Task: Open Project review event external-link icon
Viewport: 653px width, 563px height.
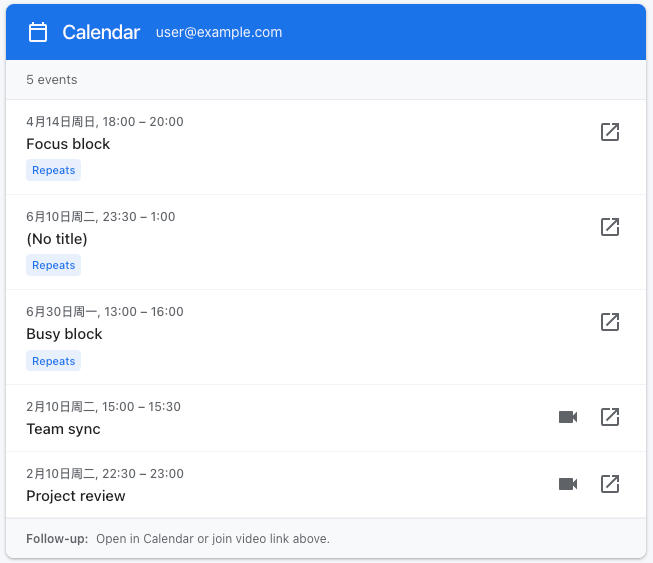Action: [610, 484]
